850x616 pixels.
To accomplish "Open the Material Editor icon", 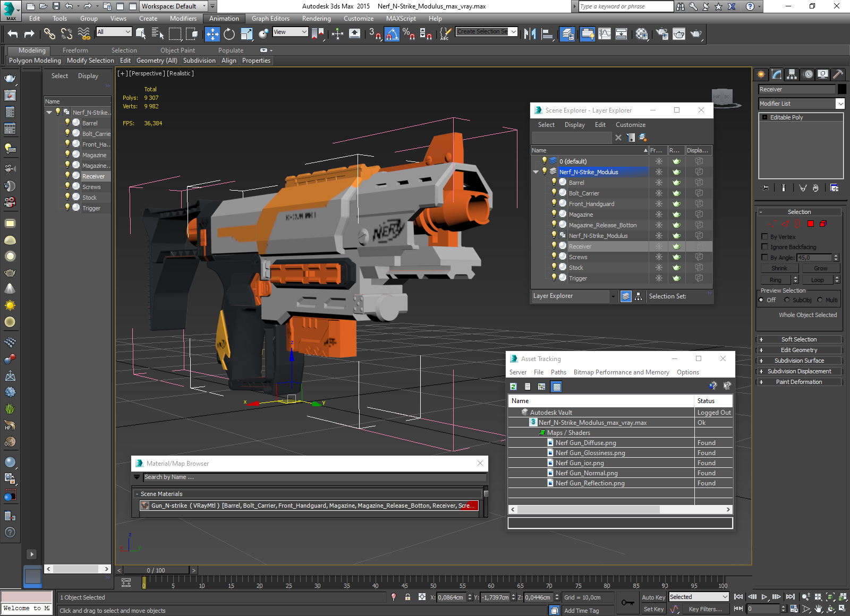I will [x=641, y=34].
